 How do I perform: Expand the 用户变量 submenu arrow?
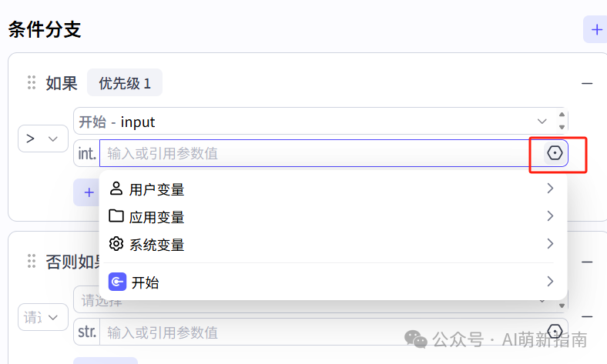(550, 189)
